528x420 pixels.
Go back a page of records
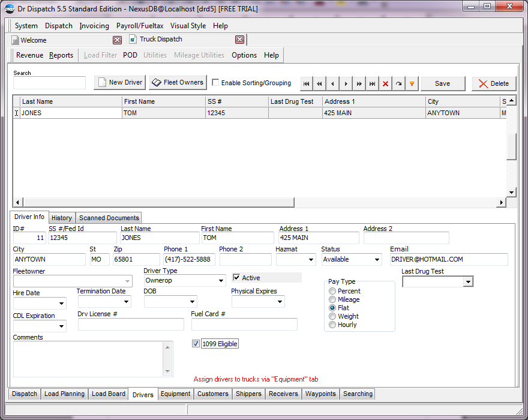point(319,84)
